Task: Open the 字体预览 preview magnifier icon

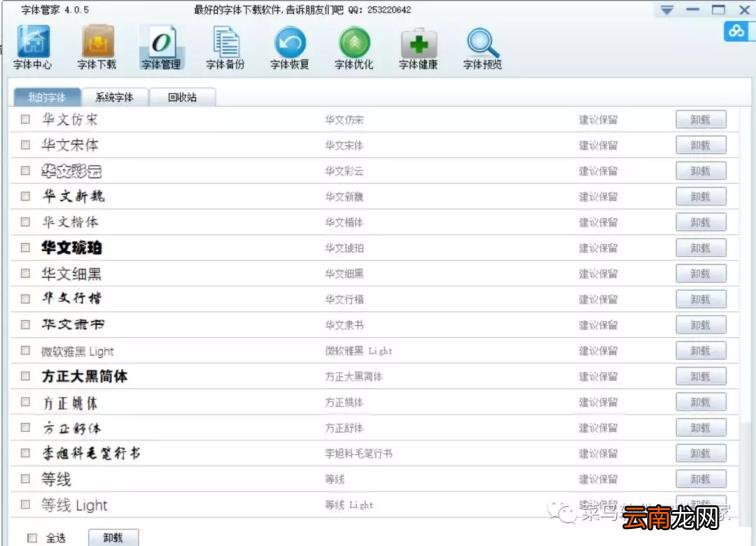Action: tap(482, 48)
